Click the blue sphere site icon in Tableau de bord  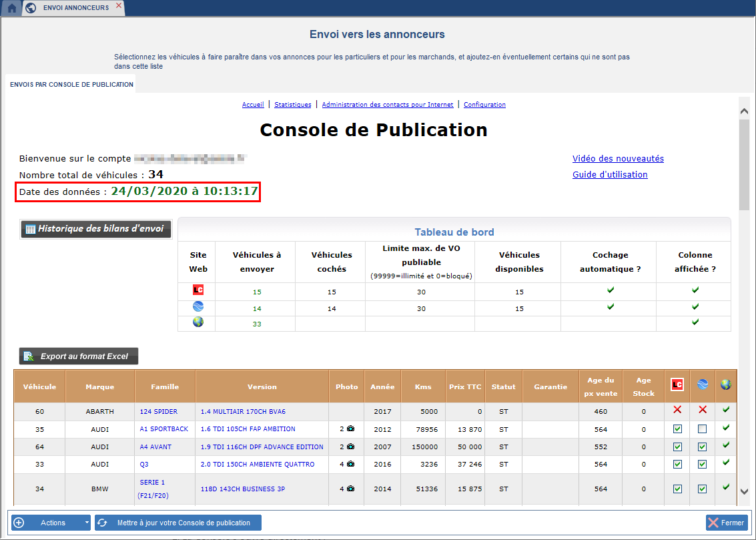[x=198, y=306]
